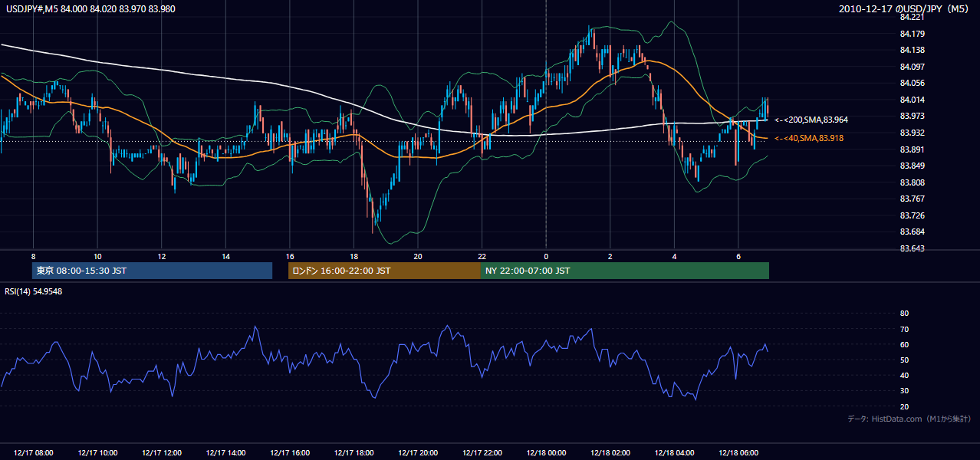Click price axis value 83.849
Image resolution: width=980 pixels, height=460 pixels.
[x=912, y=166]
